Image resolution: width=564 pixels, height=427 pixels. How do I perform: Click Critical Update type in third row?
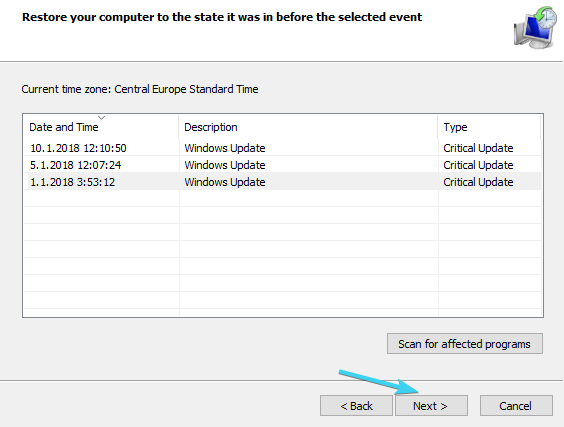pyautogui.click(x=478, y=182)
